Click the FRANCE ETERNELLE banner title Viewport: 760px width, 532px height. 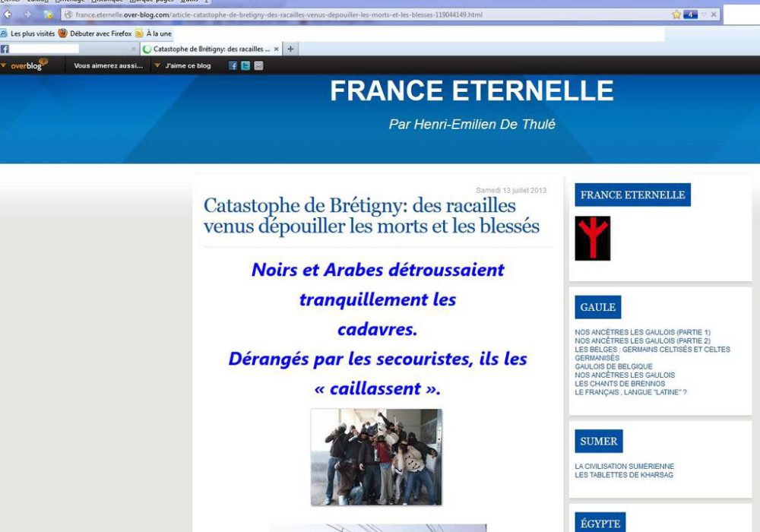(x=472, y=90)
